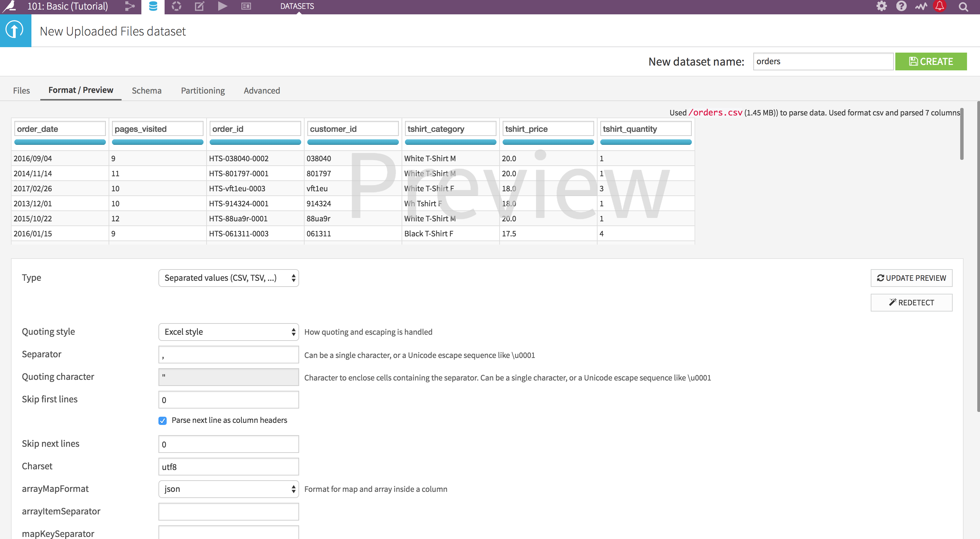
Task: Open the Quoting style dropdown
Action: point(228,332)
